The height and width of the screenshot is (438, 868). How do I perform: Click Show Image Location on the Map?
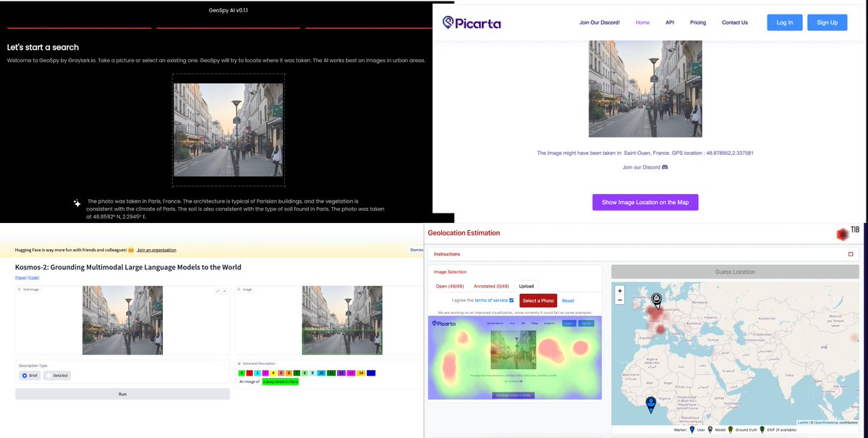pyautogui.click(x=645, y=202)
